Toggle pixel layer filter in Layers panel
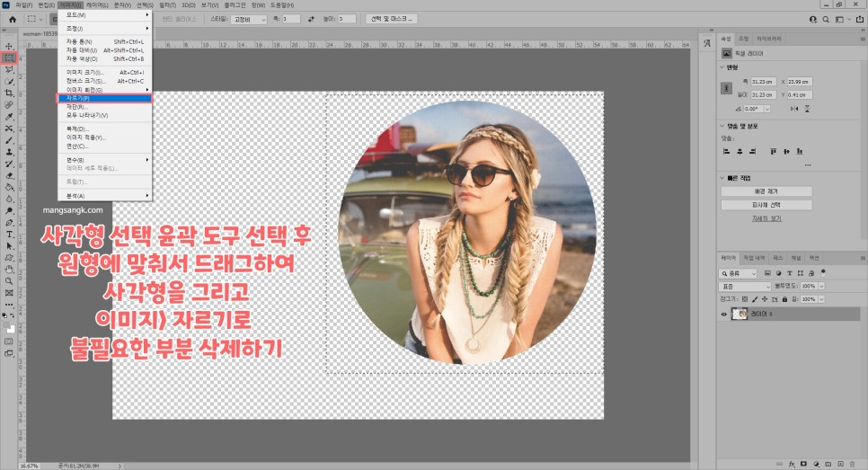Image resolution: width=868 pixels, height=470 pixels. pyautogui.click(x=767, y=273)
